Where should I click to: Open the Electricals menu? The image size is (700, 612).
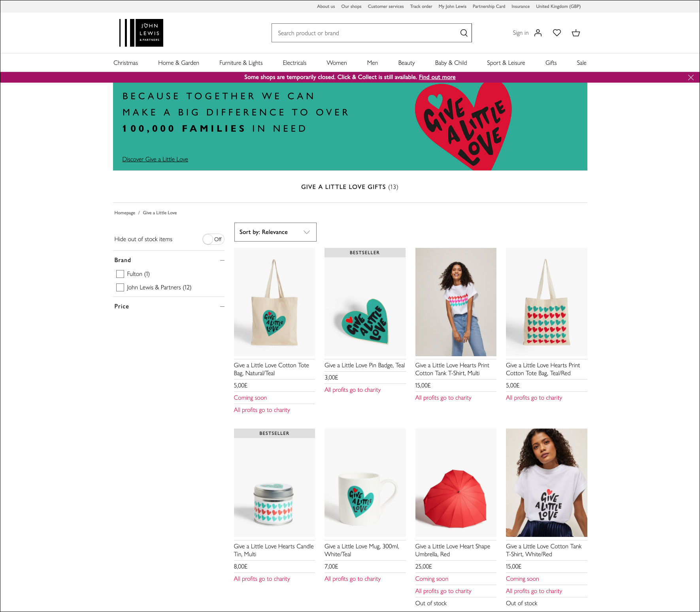pos(294,63)
